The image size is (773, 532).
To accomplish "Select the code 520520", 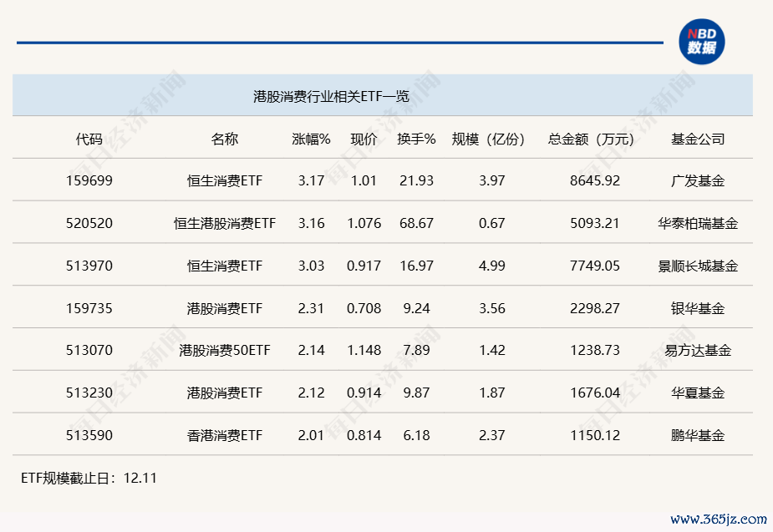I will coord(89,223).
